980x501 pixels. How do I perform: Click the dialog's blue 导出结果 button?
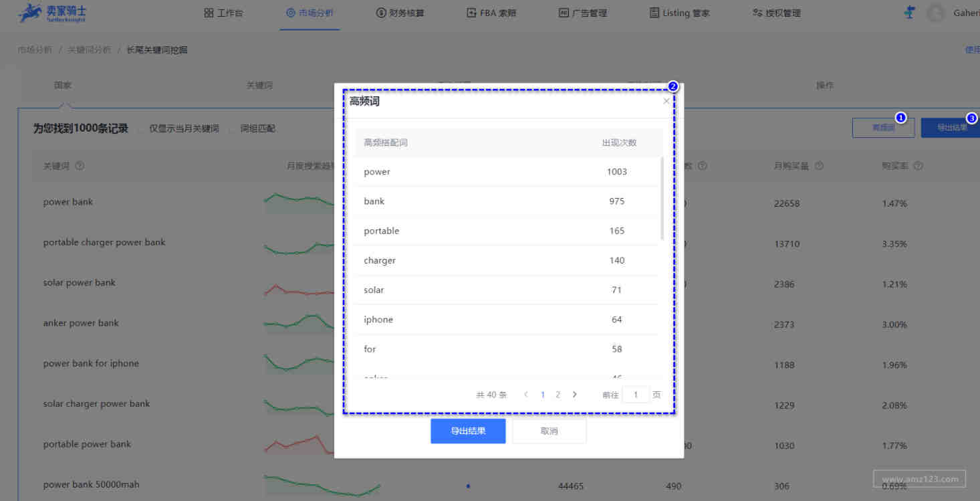click(x=468, y=431)
